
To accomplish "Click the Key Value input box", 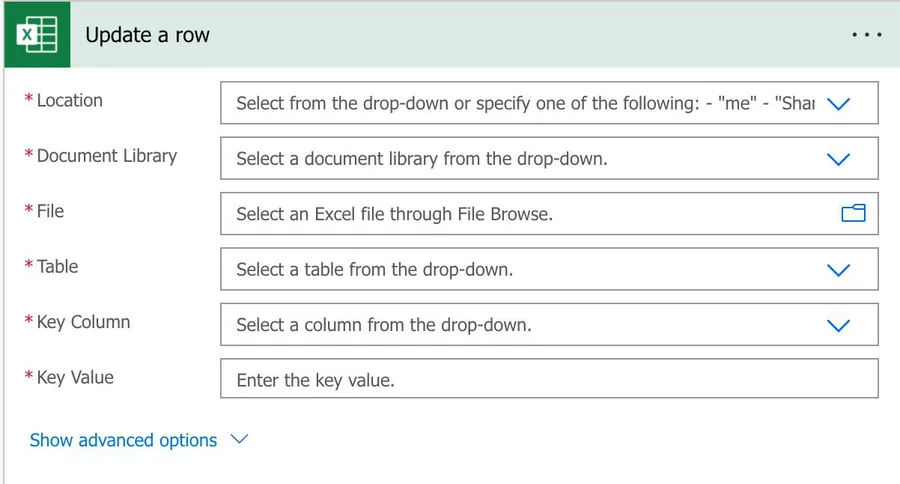I will pyautogui.click(x=548, y=380).
